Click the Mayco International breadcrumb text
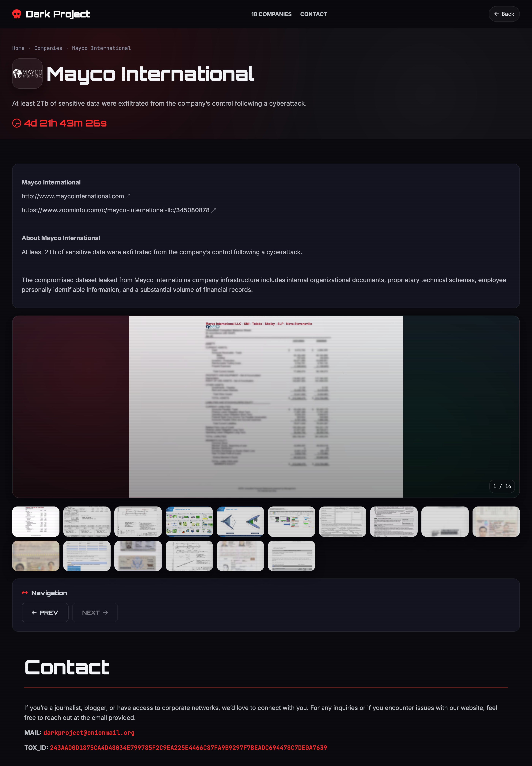 tap(101, 48)
